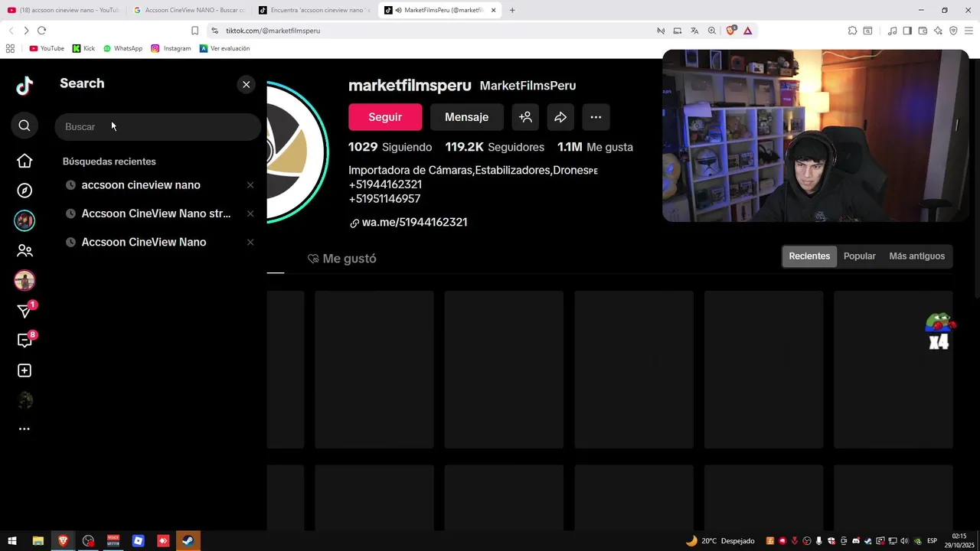This screenshot has height=551, width=980.
Task: Open the search magnifier icon in the sidebar
Action: point(24,126)
